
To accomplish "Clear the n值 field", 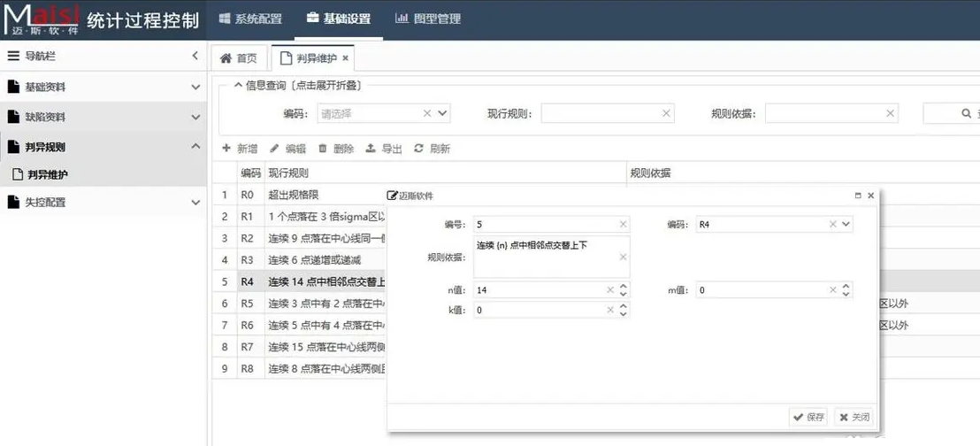I will 610,289.
